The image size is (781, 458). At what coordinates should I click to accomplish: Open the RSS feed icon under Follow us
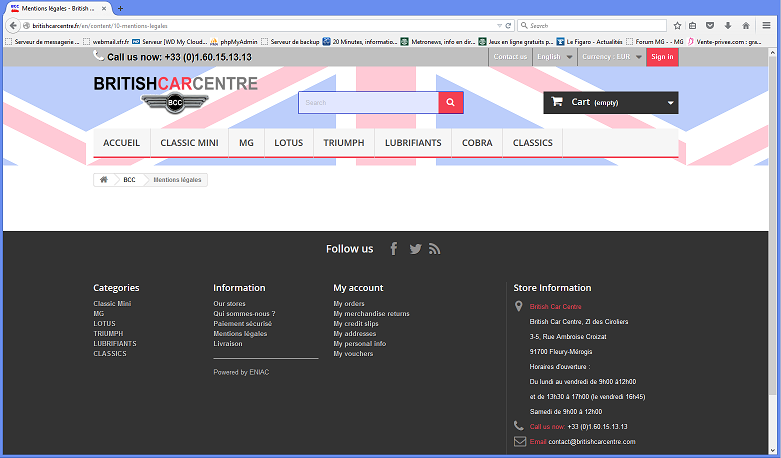point(434,249)
